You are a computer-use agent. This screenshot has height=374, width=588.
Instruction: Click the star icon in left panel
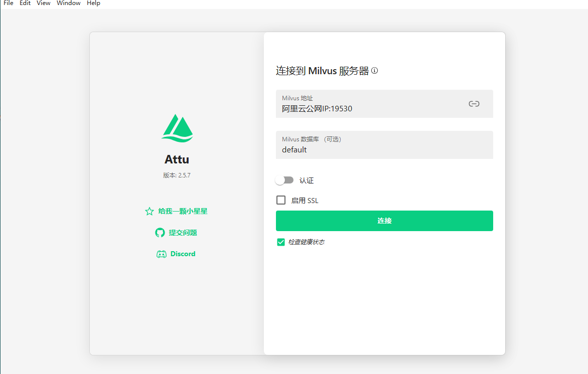click(x=149, y=212)
